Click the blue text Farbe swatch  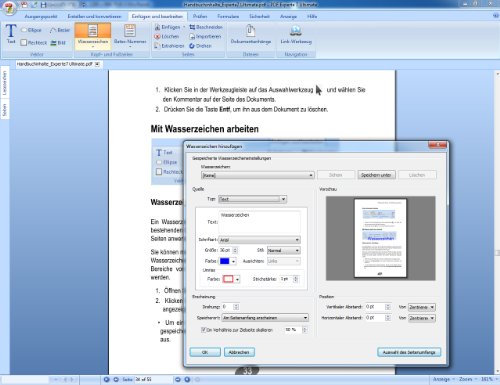pyautogui.click(x=225, y=261)
